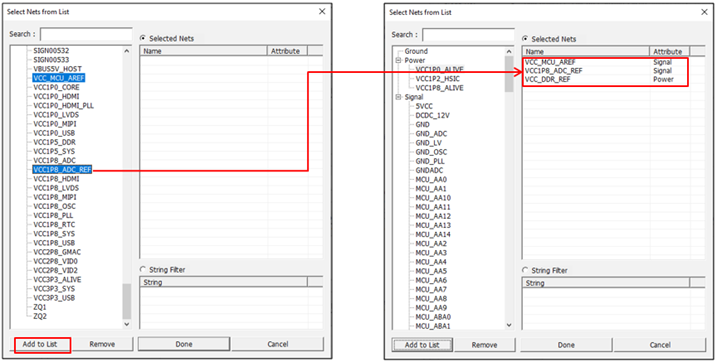
Task: Select VCC1P5_DDR net
Action: 54,142
